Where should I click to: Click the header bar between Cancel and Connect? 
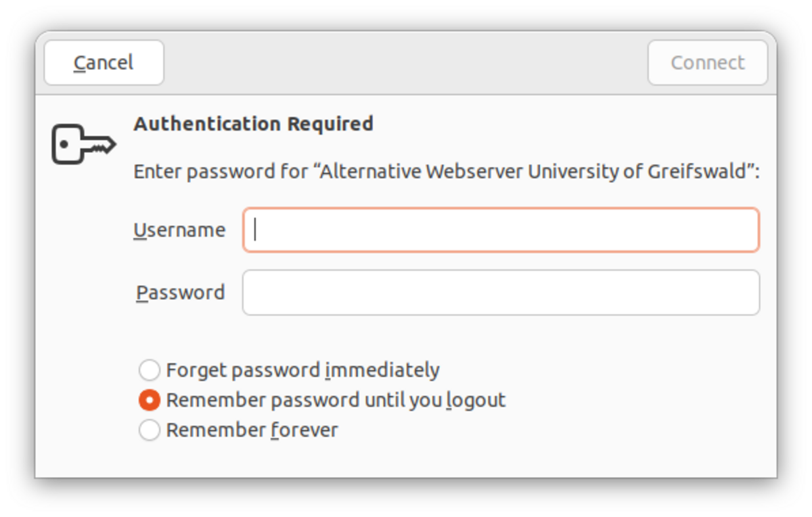[406, 63]
